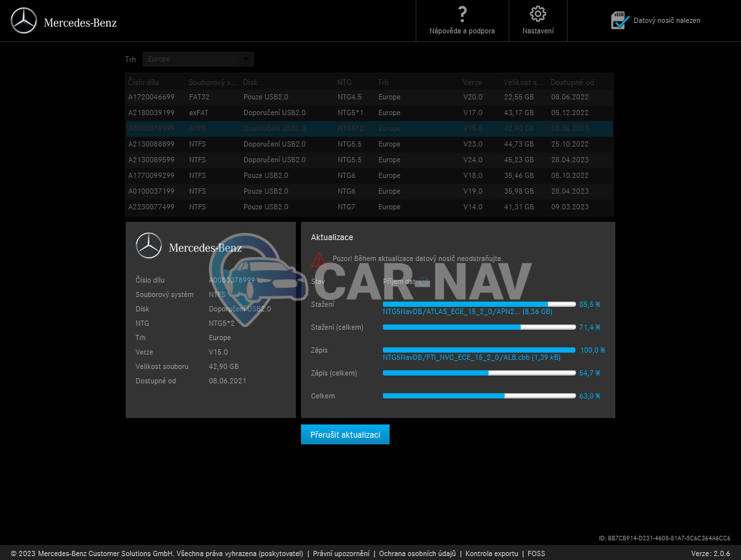
Task: Select row with part number A1770099299
Action: coord(370,175)
